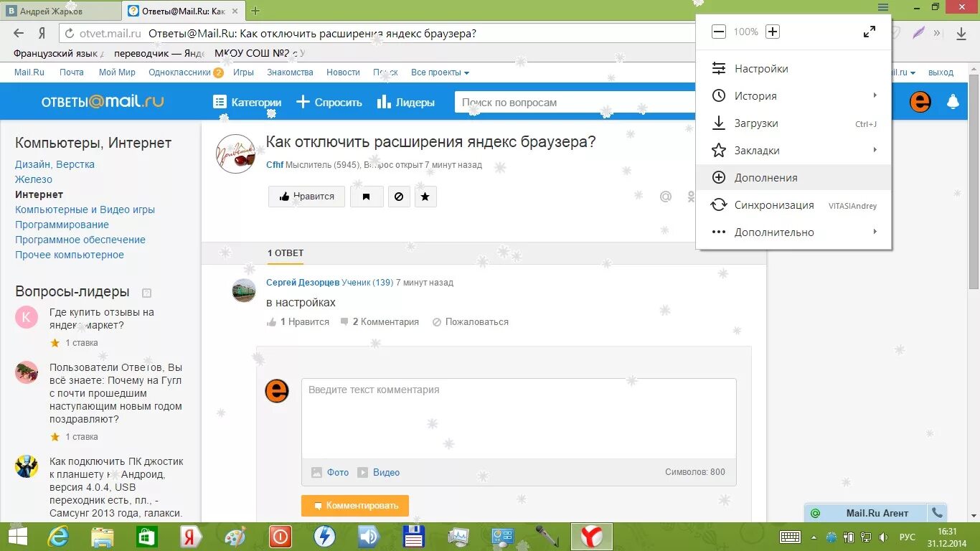Open the Дизайн, Верстка category
This screenshot has height=551, width=980.
click(x=55, y=164)
